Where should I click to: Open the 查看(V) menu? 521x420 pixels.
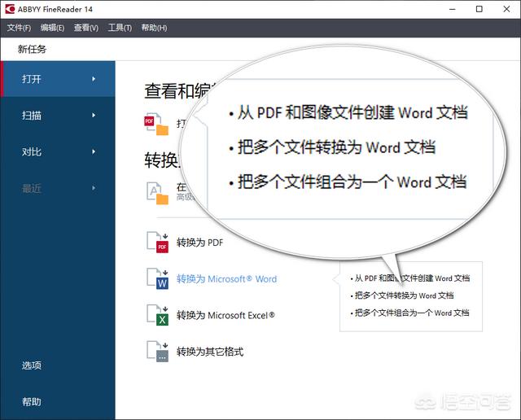[86, 28]
